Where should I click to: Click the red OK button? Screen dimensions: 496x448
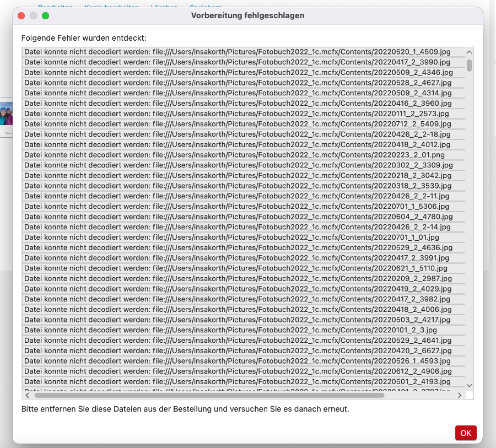[x=466, y=433]
